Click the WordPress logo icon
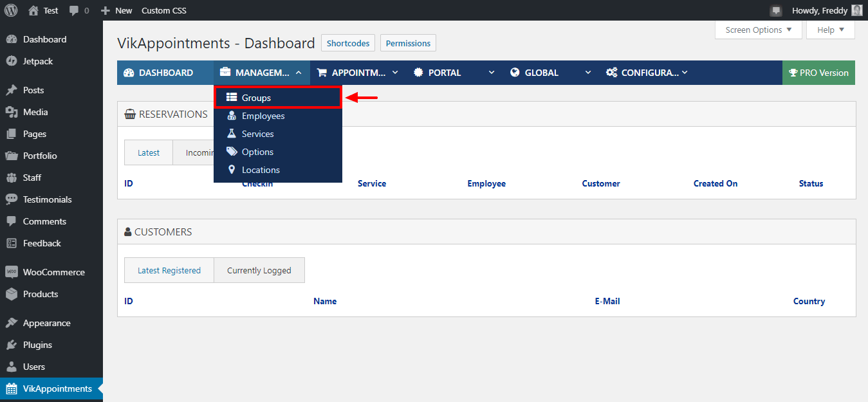The width and height of the screenshot is (868, 402). point(11,10)
